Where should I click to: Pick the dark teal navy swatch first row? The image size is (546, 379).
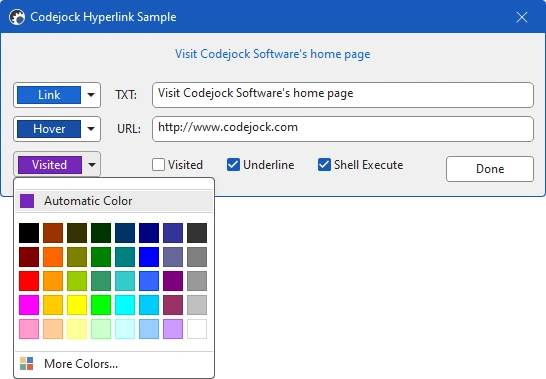coord(125,233)
